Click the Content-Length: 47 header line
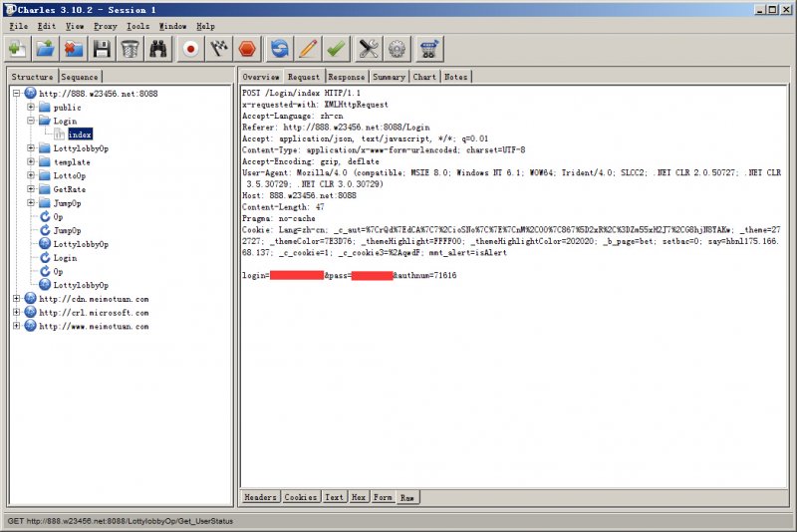797x532 pixels. [x=283, y=207]
